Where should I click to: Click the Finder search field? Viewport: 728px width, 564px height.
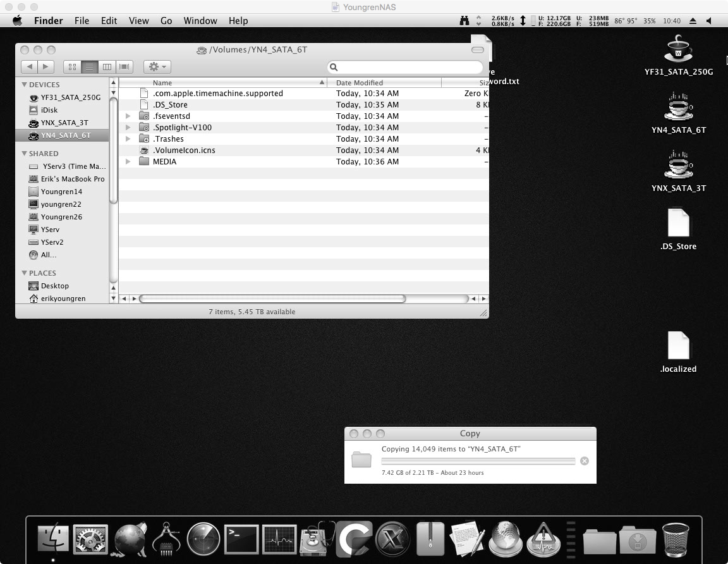(405, 67)
